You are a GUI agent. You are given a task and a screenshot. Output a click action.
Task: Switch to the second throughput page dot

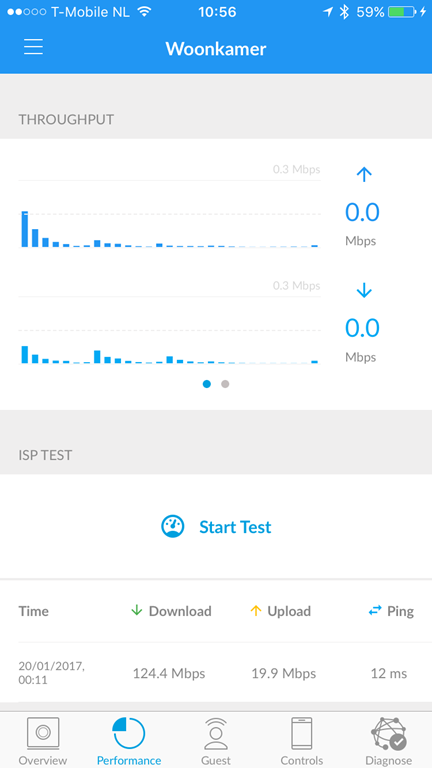coord(225,384)
